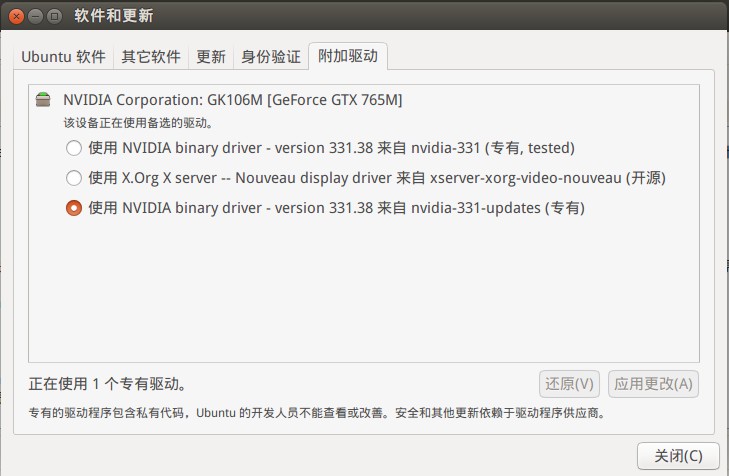This screenshot has height=476, width=729.
Task: Click the 应用更改(A) apply changes button
Action: (653, 384)
